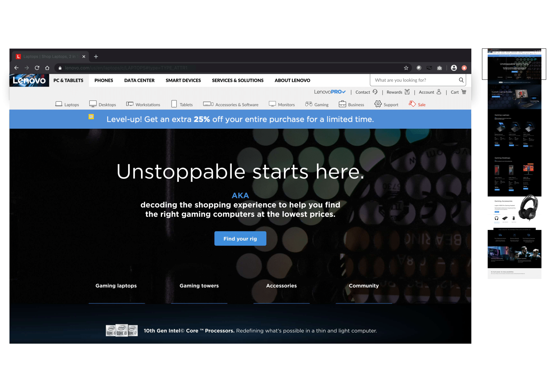Open a new browser tab
This screenshot has width=554, height=392.
96,57
